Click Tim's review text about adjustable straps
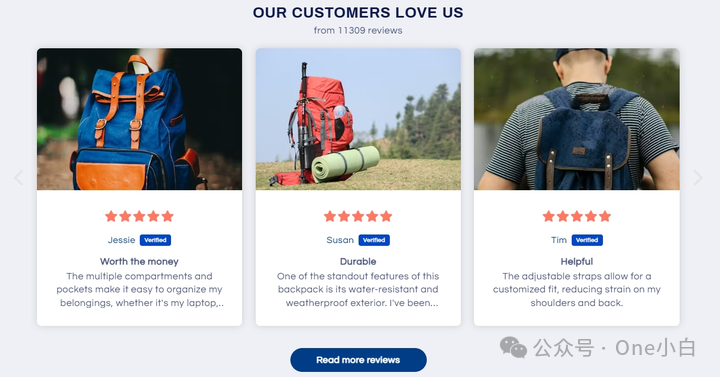This screenshot has height=377, width=720. [x=577, y=289]
